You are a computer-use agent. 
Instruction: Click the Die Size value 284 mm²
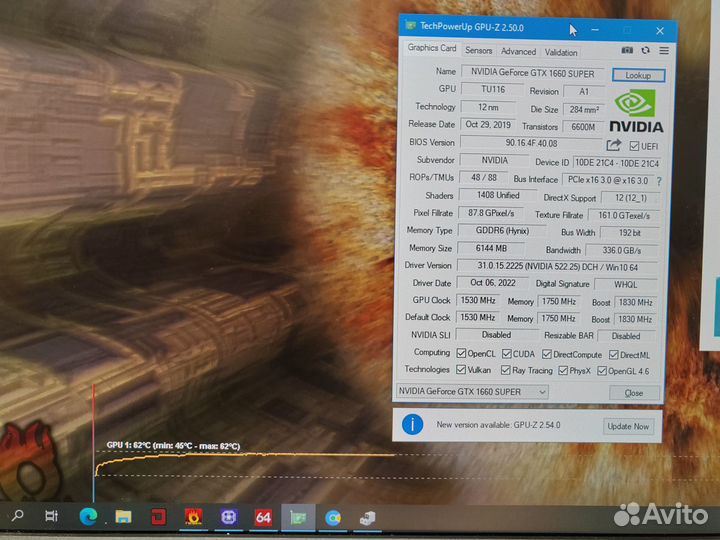pyautogui.click(x=584, y=109)
